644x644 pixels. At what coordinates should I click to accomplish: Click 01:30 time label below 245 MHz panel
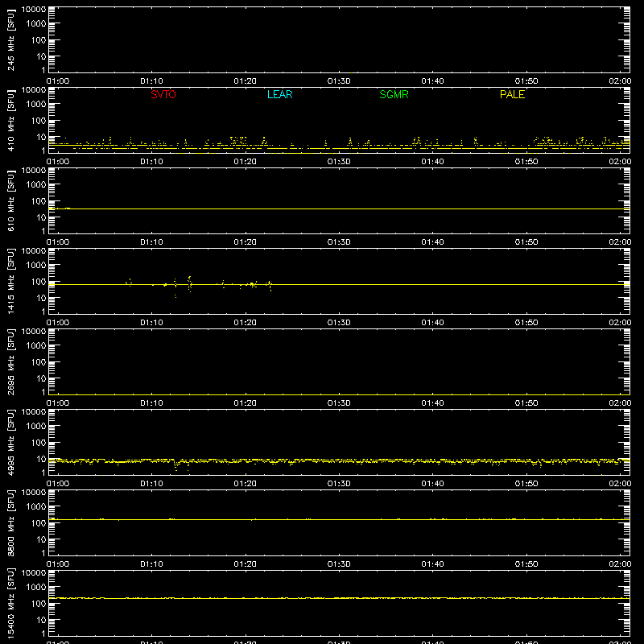(x=339, y=81)
